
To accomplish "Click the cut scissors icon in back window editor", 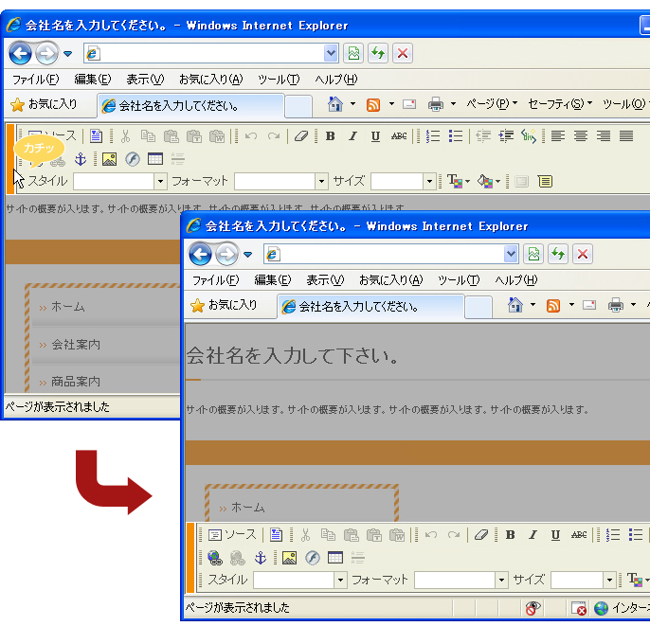I will pyautogui.click(x=125, y=136).
